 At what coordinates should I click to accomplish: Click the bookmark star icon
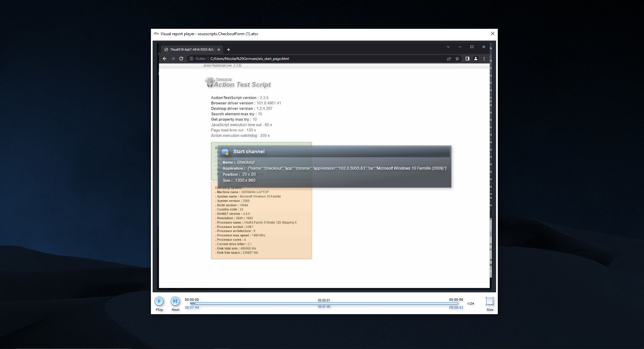pos(457,59)
